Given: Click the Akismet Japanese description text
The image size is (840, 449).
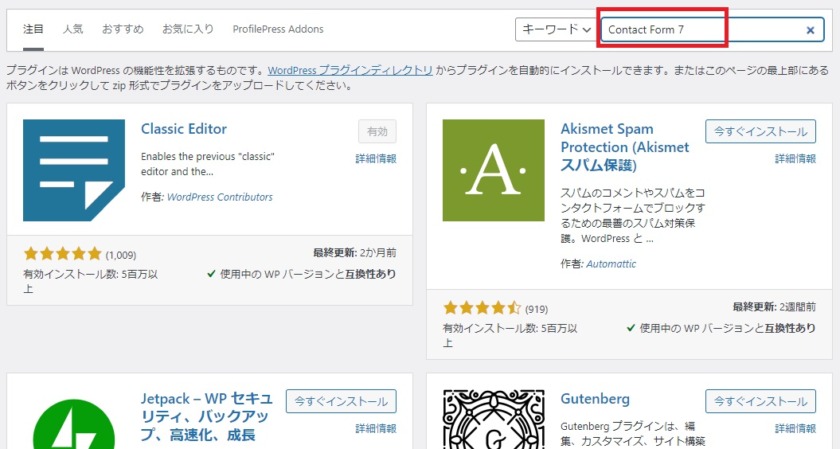Looking at the screenshot, I should coord(633,215).
